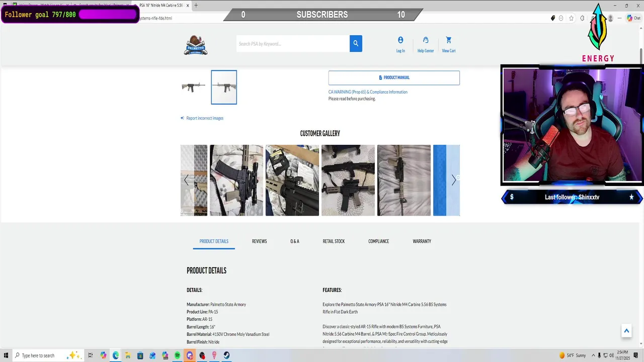This screenshot has width=644, height=362.
Task: Click the blue search magnifier button
Action: [356, 43]
